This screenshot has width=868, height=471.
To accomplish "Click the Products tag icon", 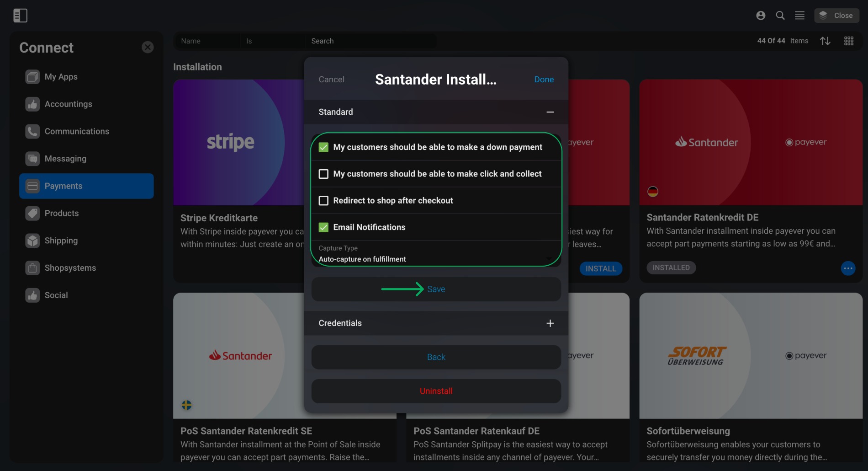I will point(32,213).
